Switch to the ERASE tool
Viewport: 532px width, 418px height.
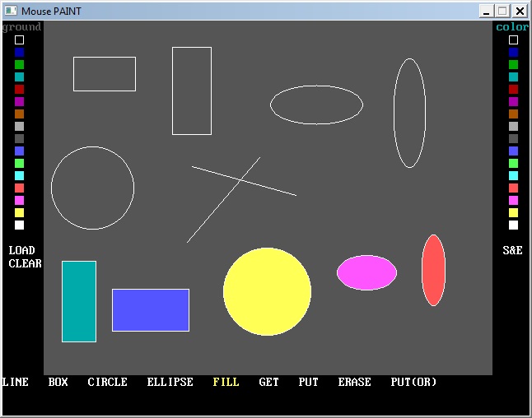(354, 383)
